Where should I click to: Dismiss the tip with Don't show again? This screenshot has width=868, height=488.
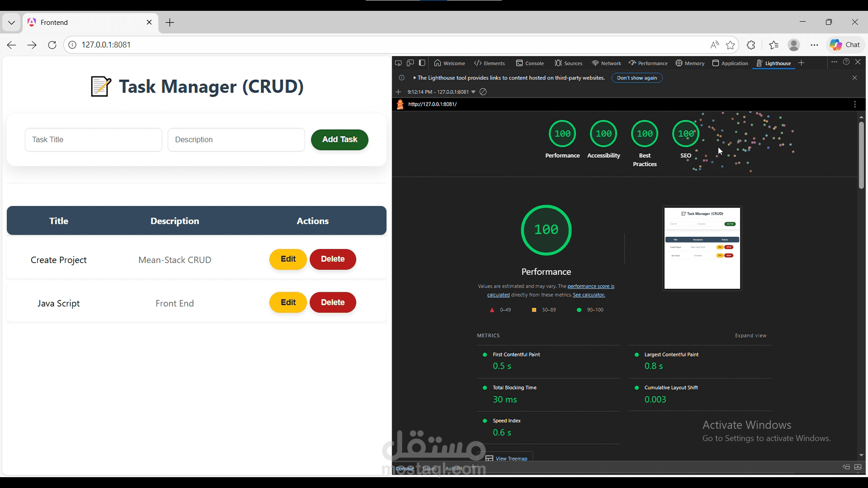pos(637,78)
